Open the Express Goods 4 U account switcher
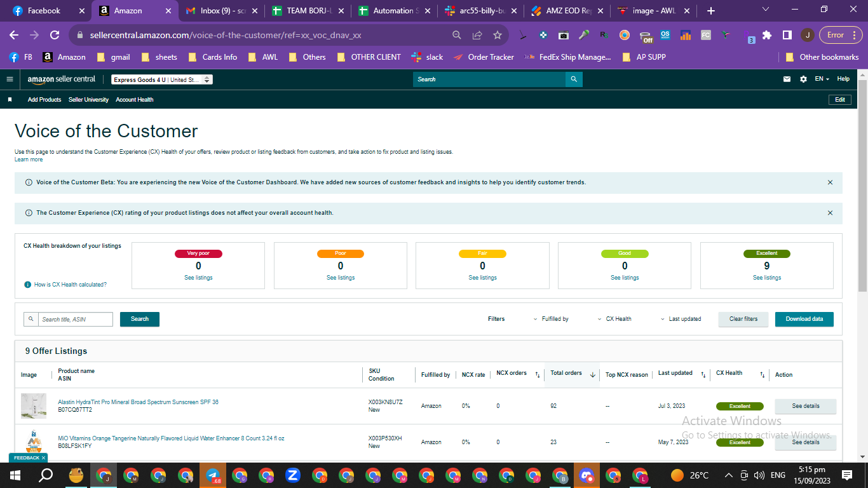This screenshot has height=488, width=868. click(x=162, y=79)
